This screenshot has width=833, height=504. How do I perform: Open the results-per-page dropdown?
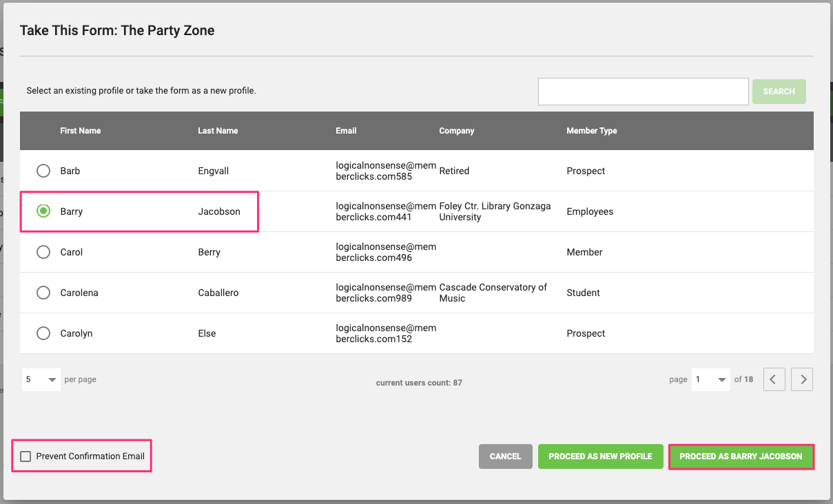click(x=41, y=379)
